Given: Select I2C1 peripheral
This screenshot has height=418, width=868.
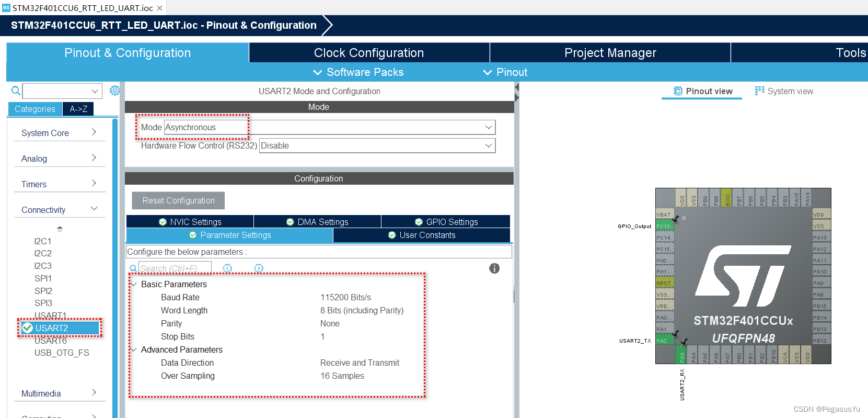Looking at the screenshot, I should (43, 241).
